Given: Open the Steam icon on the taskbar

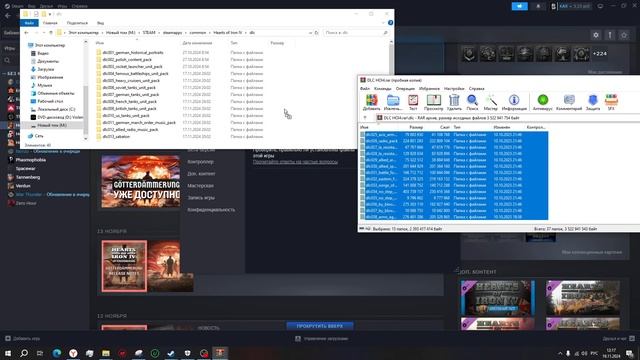Looking at the screenshot, I should 171,353.
